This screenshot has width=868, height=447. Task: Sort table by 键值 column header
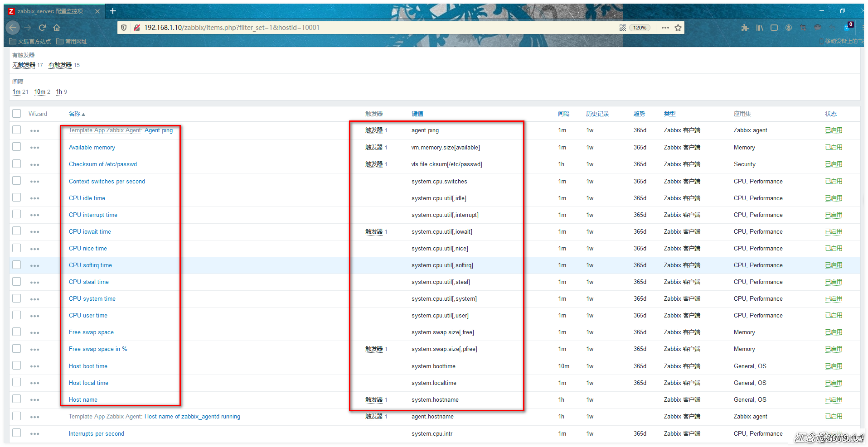tap(417, 114)
